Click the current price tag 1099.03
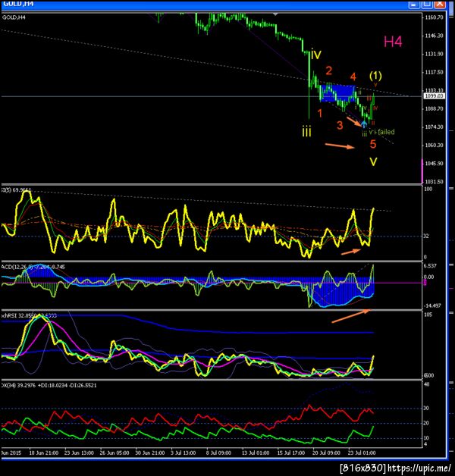455x476 pixels. point(434,96)
